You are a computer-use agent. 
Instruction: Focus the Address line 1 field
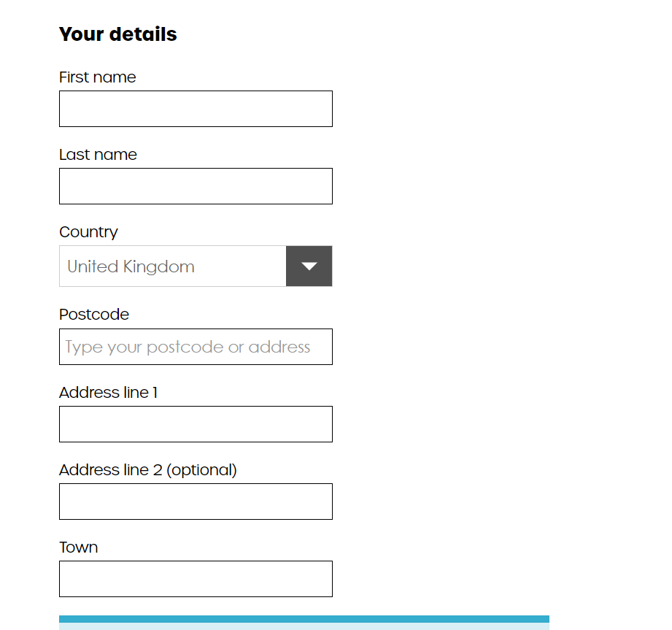point(196,424)
